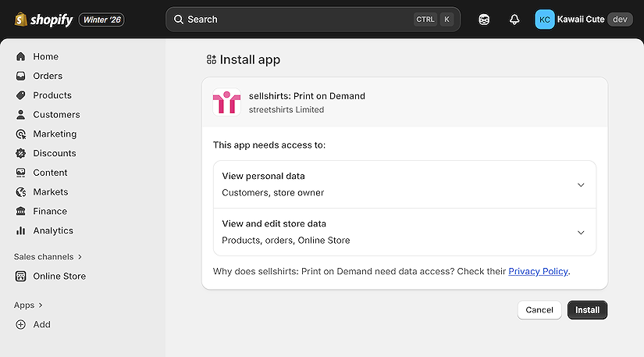Image resolution: width=644 pixels, height=357 pixels.
Task: Open the Sidekick assistant icon
Action: pyautogui.click(x=485, y=20)
